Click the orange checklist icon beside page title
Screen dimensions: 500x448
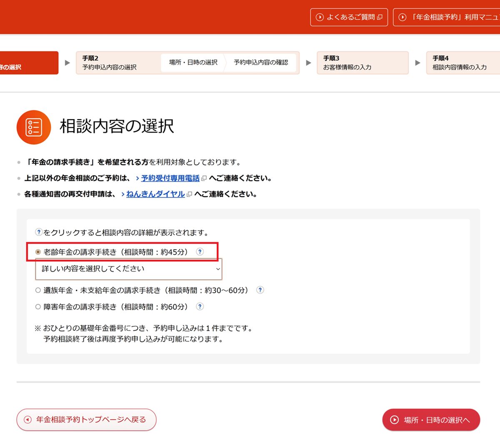(x=34, y=127)
